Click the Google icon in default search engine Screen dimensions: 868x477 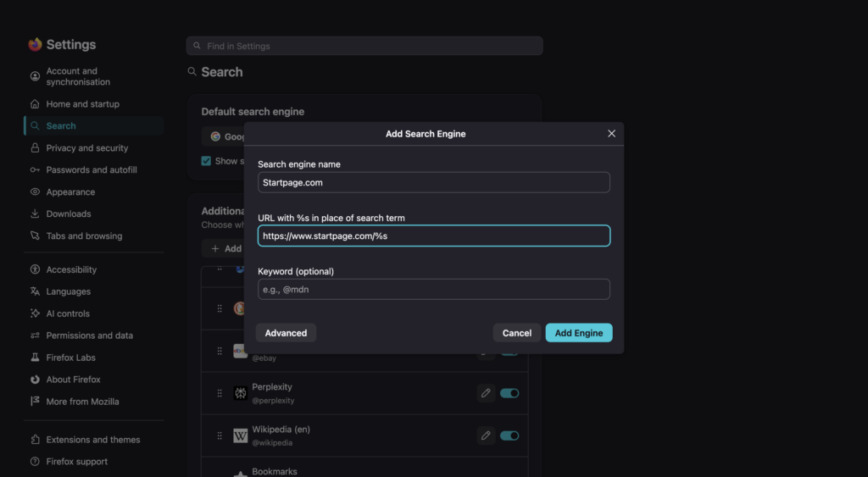click(215, 136)
